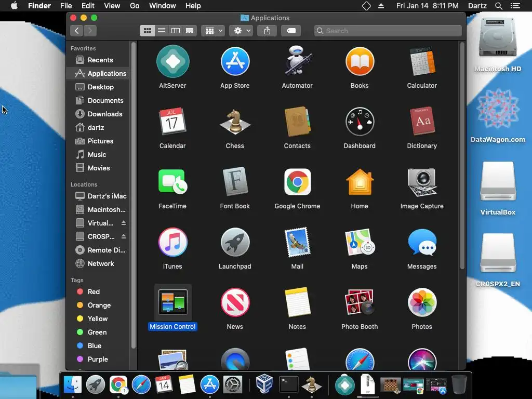The height and width of the screenshot is (399, 532).
Task: Open Trash in the Dock
Action: [x=459, y=384]
